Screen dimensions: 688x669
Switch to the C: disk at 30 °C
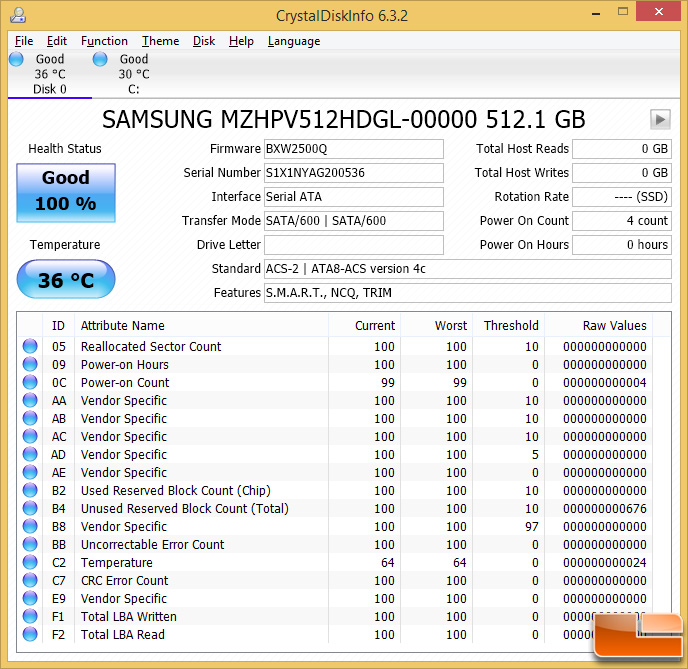point(133,74)
